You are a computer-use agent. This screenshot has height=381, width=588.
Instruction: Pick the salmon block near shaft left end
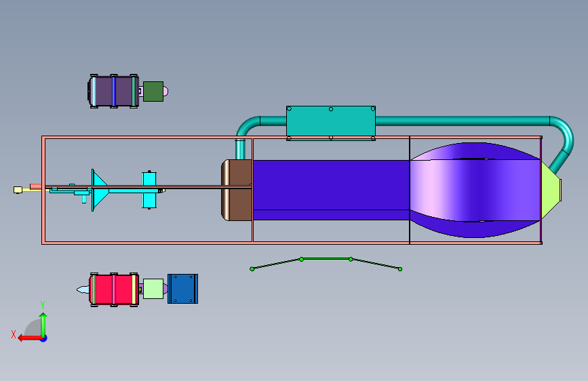[x=36, y=186]
